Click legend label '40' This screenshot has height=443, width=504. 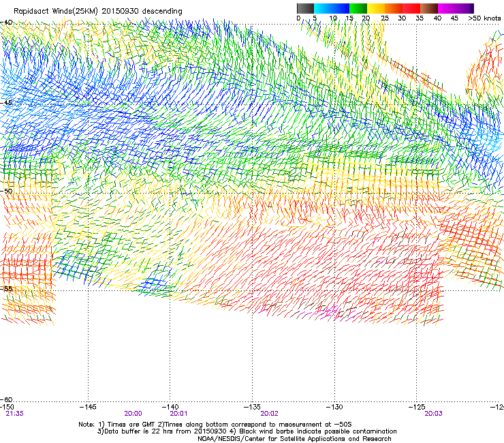pyautogui.click(x=437, y=18)
